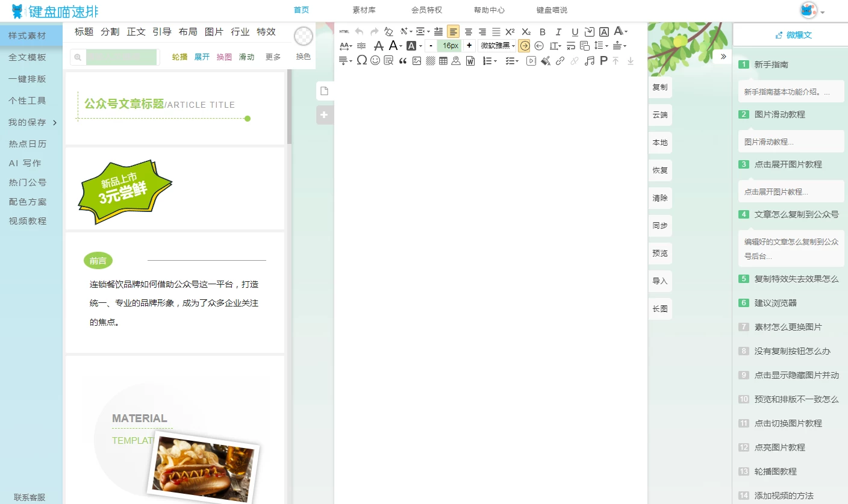Insert an emoji with smiley icon

pos(375,60)
